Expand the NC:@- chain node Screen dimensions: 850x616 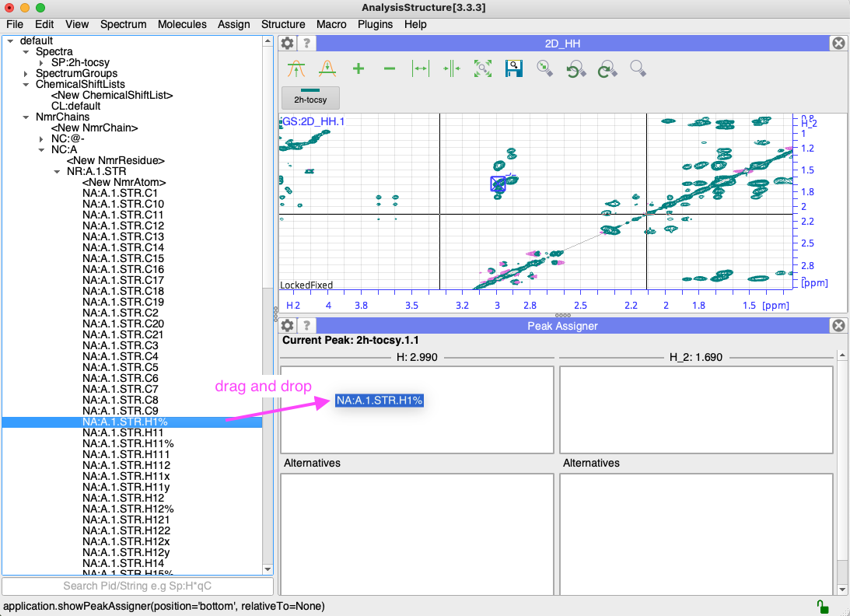tap(41, 138)
